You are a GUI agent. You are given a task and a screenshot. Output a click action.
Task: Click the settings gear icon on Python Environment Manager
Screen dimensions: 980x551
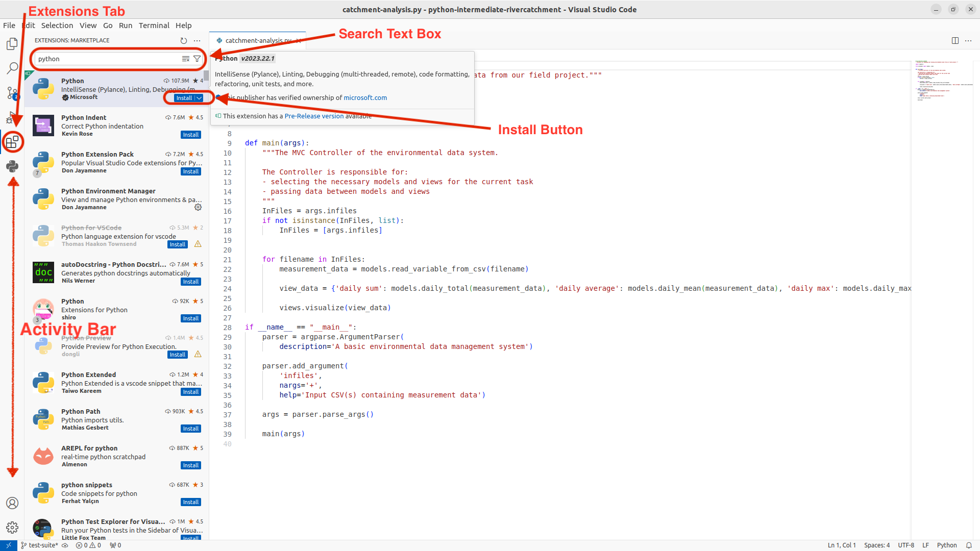[198, 207]
